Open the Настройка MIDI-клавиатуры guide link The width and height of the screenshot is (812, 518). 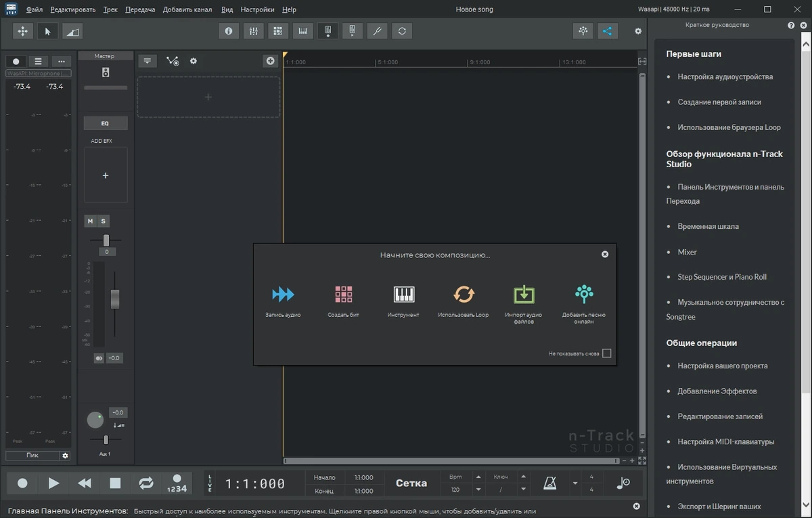(726, 441)
